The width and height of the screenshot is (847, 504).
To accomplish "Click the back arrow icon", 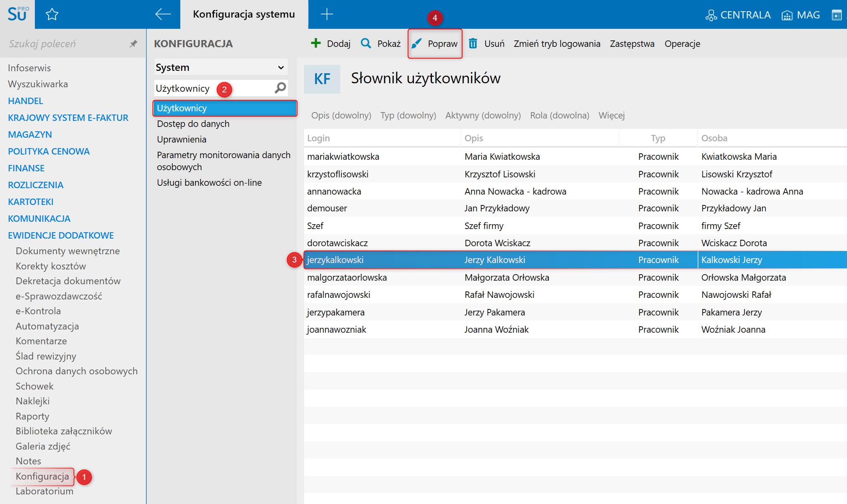I will 163,14.
